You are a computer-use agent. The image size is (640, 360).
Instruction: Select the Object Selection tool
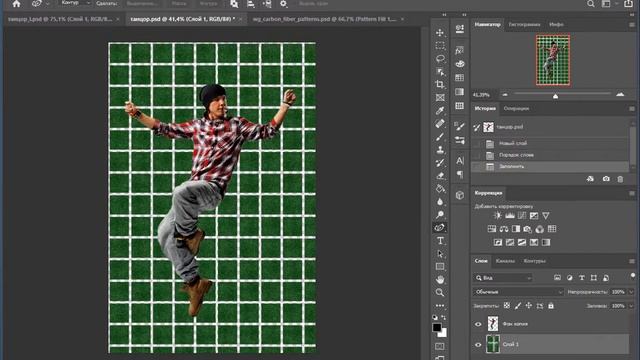pos(440,72)
